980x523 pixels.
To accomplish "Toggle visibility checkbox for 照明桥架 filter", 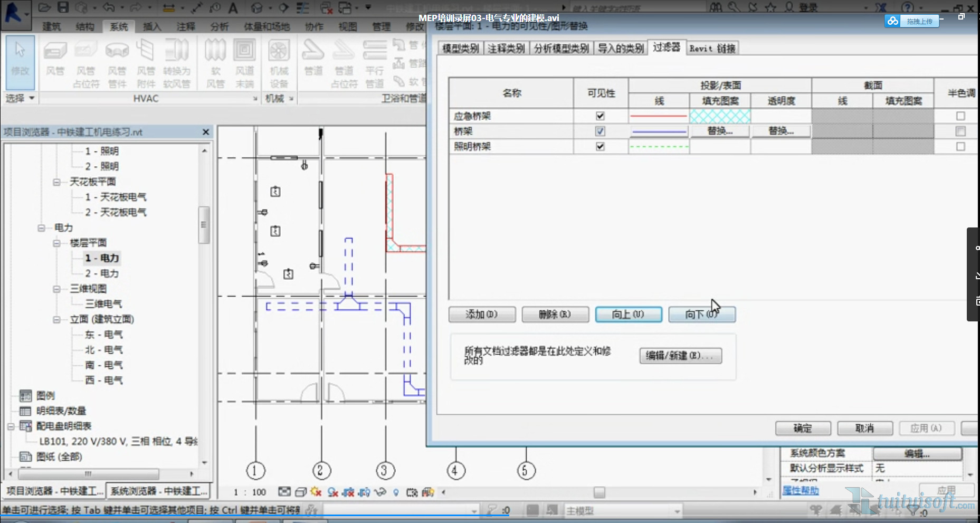I will tap(600, 147).
